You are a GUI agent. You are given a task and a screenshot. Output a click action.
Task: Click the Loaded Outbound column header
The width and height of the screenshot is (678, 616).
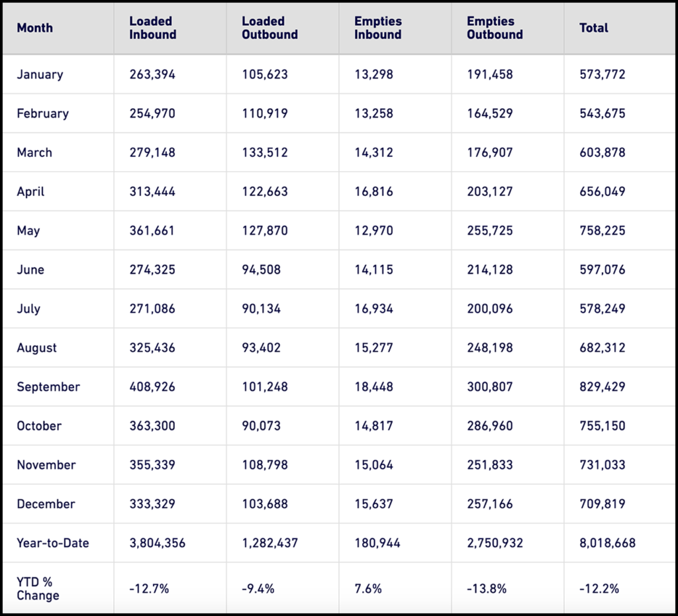pyautogui.click(x=269, y=28)
